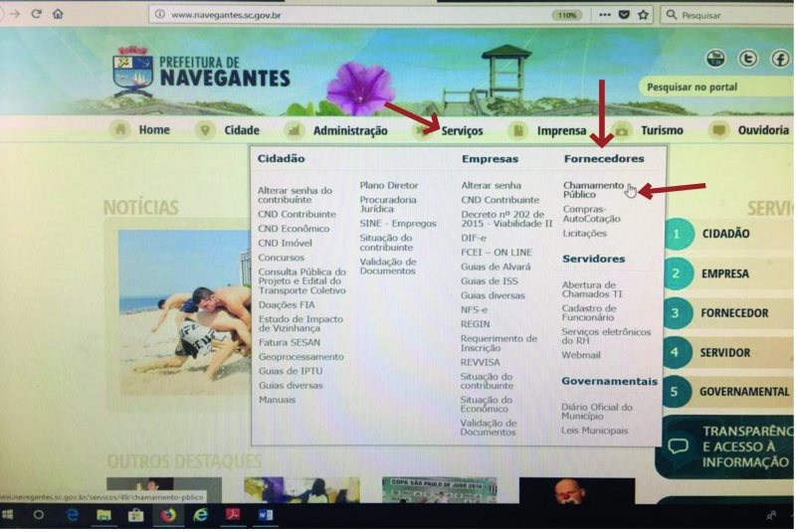
Task: Click the Chamamento Público link
Action: [593, 190]
